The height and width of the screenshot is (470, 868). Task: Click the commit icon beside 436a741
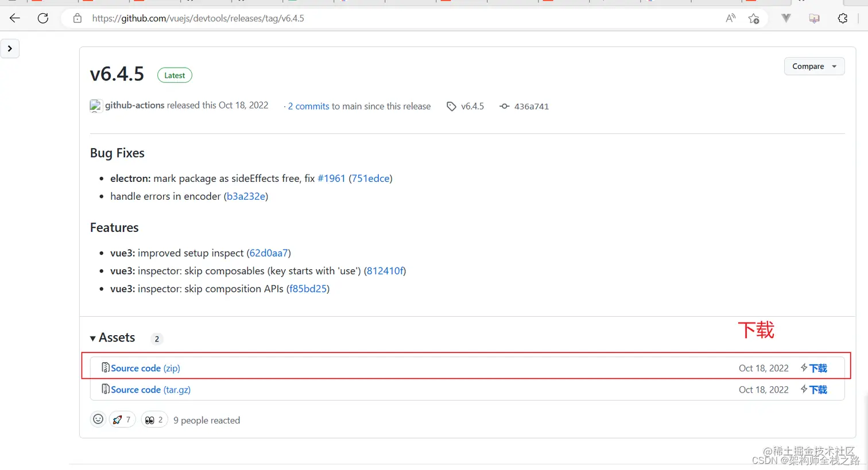(504, 106)
